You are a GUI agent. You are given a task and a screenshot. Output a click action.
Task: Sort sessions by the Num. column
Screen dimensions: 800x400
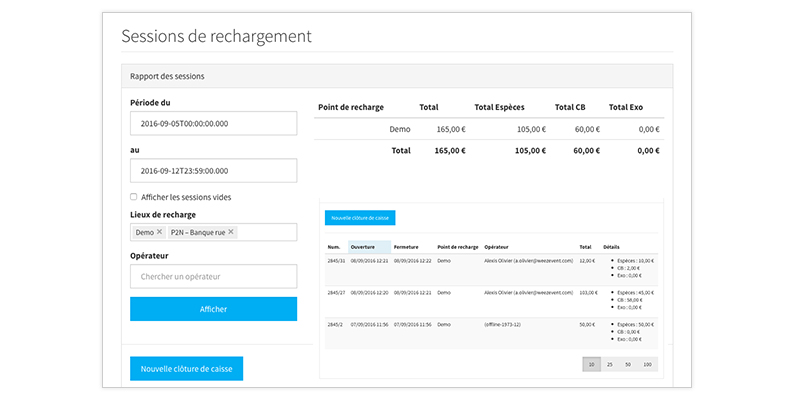pyautogui.click(x=334, y=247)
